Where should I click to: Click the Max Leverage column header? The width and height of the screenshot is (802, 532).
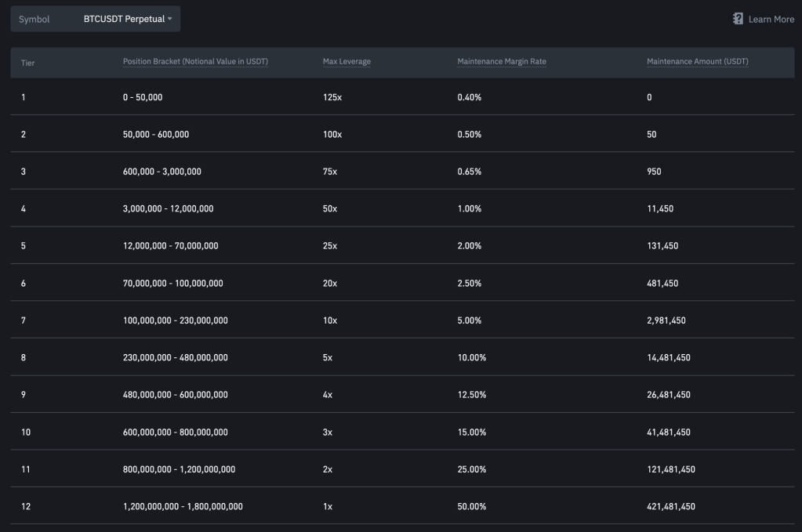click(x=347, y=62)
